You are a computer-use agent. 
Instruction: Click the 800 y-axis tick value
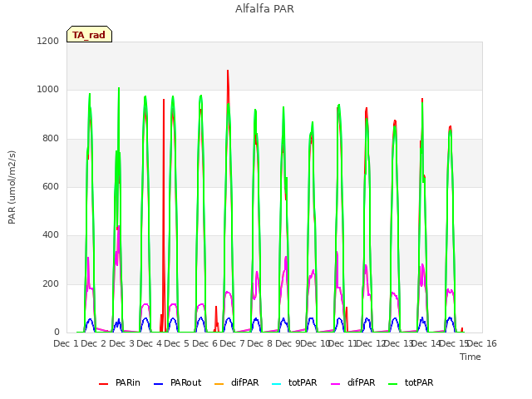[51, 139]
